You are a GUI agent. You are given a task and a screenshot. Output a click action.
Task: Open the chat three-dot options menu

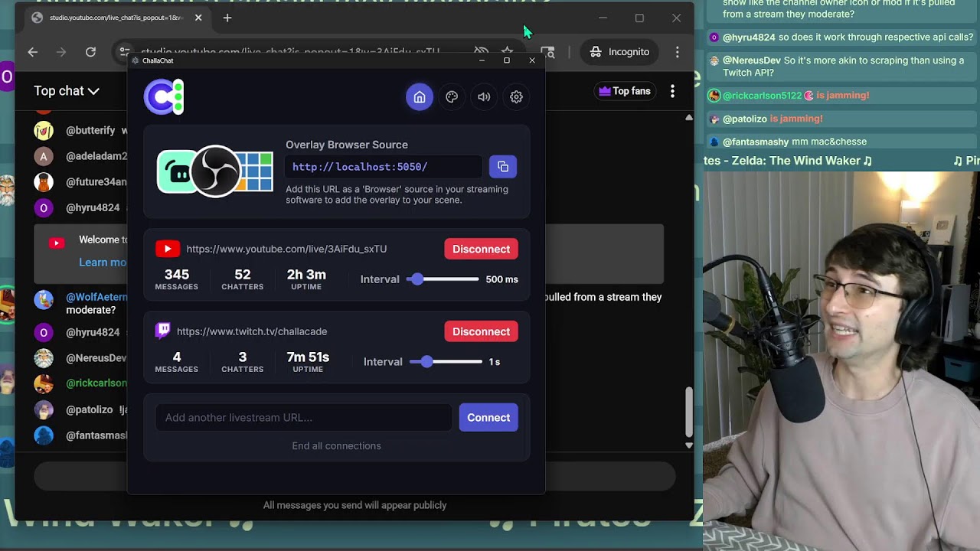(672, 91)
